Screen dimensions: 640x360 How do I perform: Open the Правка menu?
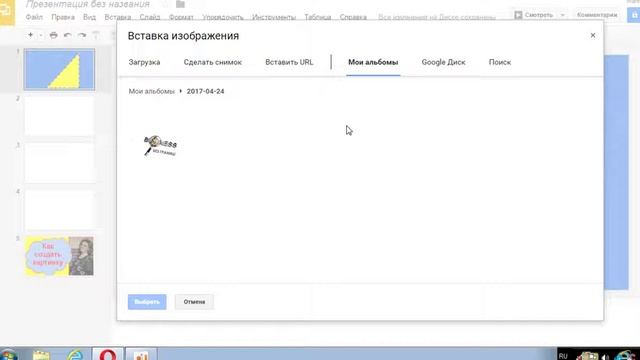pyautogui.click(x=63, y=17)
